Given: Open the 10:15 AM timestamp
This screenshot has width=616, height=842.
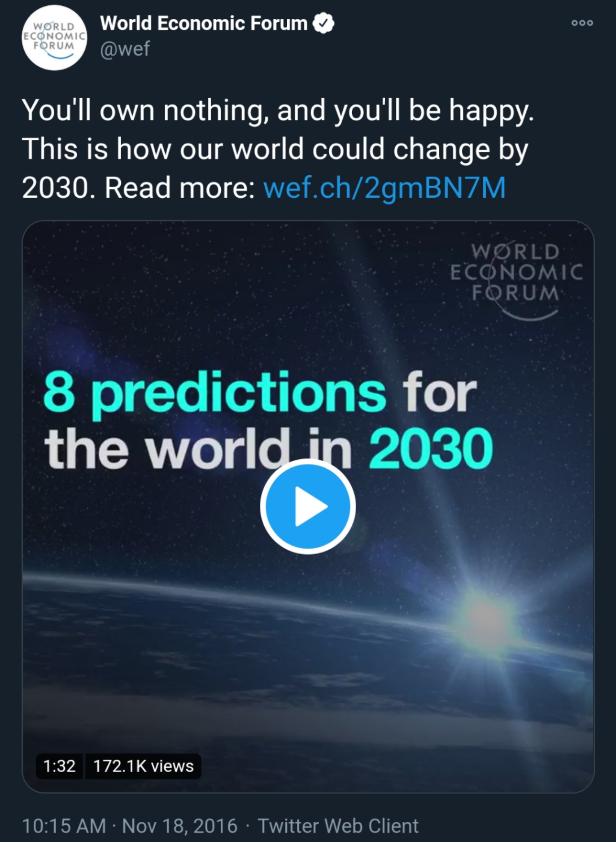Looking at the screenshot, I should [x=64, y=826].
